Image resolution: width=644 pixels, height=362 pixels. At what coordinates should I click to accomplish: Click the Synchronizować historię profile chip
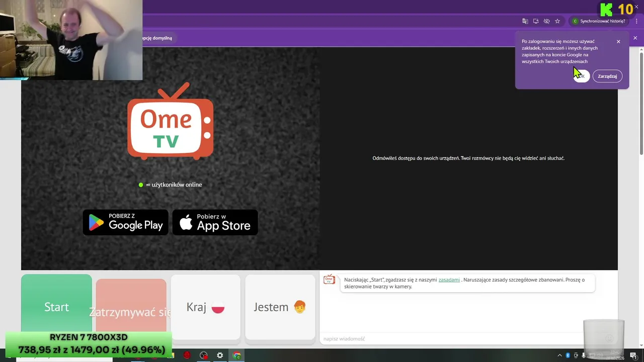(x=599, y=21)
